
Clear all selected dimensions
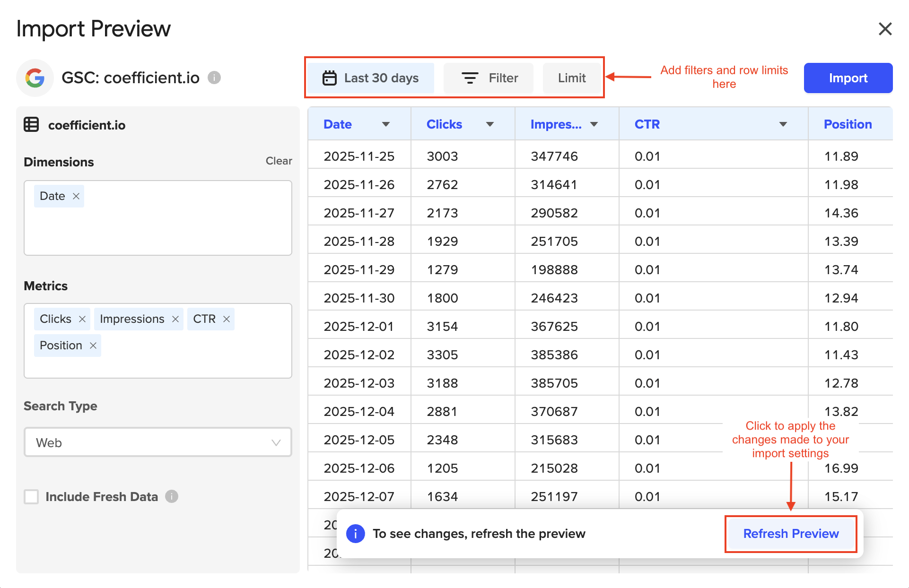click(279, 161)
